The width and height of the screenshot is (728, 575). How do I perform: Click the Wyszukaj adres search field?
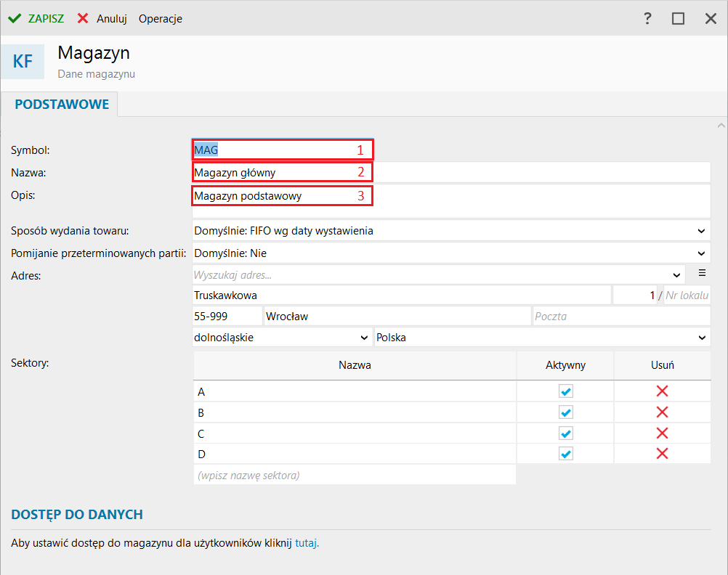pyautogui.click(x=432, y=274)
